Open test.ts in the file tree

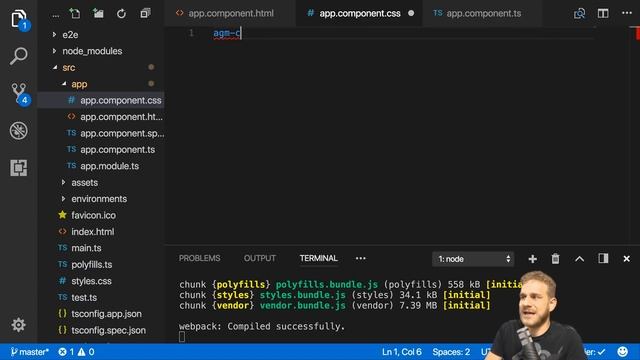click(100, 298)
